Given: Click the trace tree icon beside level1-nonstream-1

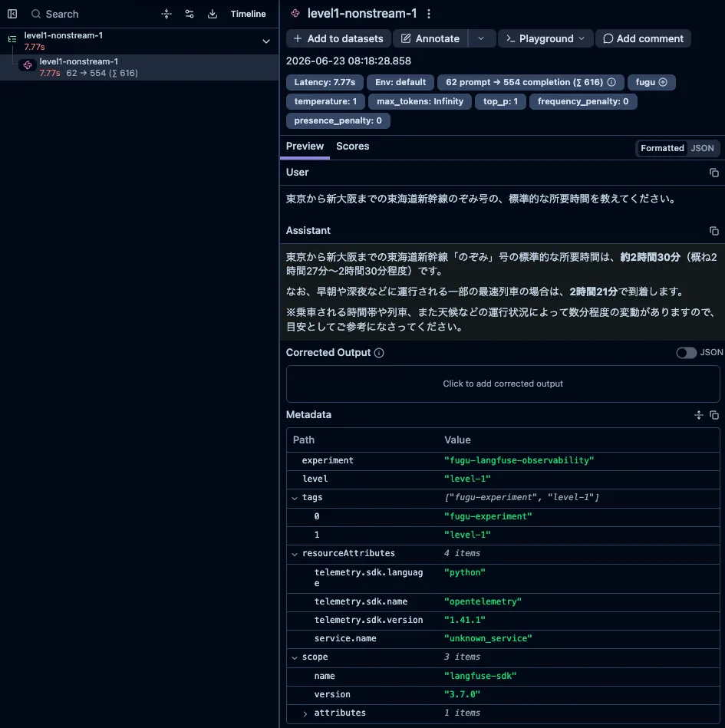Looking at the screenshot, I should (x=12, y=39).
